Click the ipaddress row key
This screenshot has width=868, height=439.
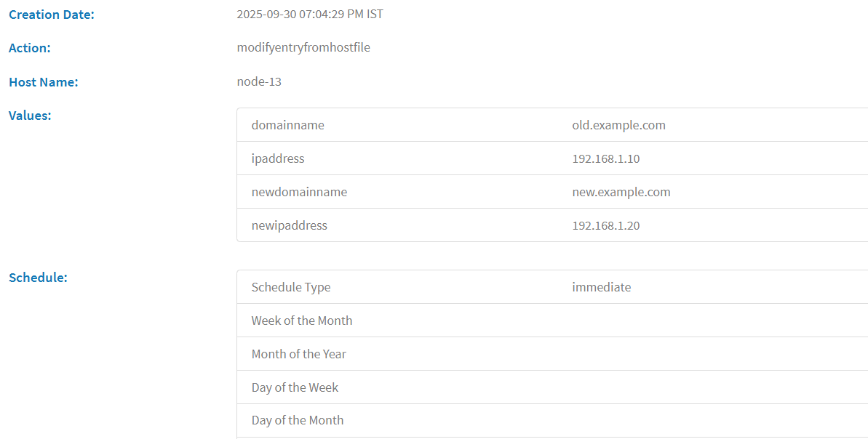click(278, 158)
